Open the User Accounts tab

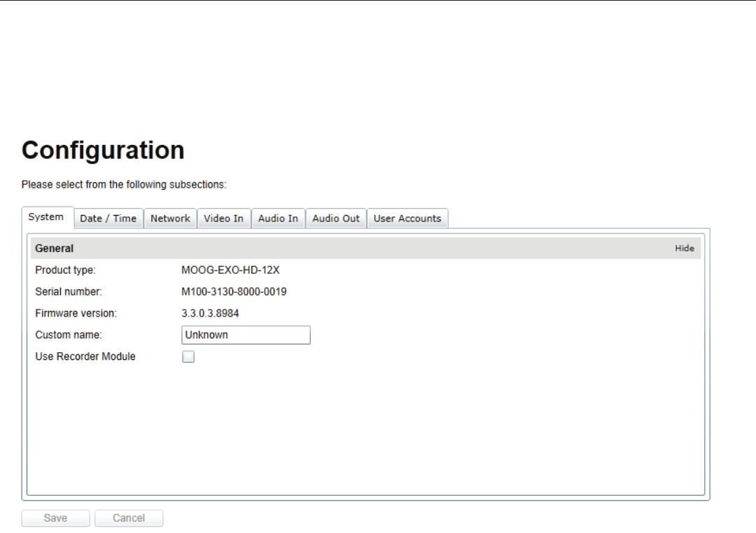(407, 219)
